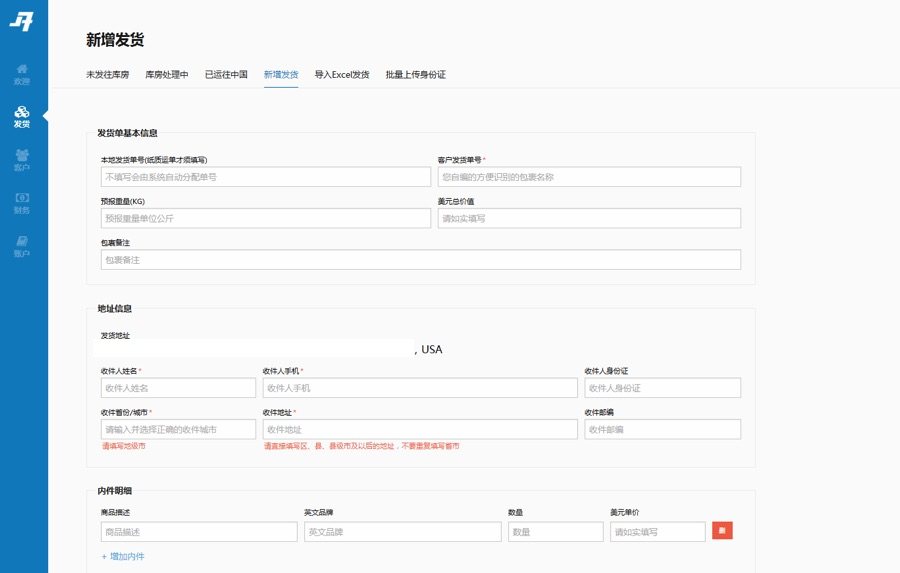Click into the 客户发货单号 field
The width and height of the screenshot is (900, 573).
point(589,177)
